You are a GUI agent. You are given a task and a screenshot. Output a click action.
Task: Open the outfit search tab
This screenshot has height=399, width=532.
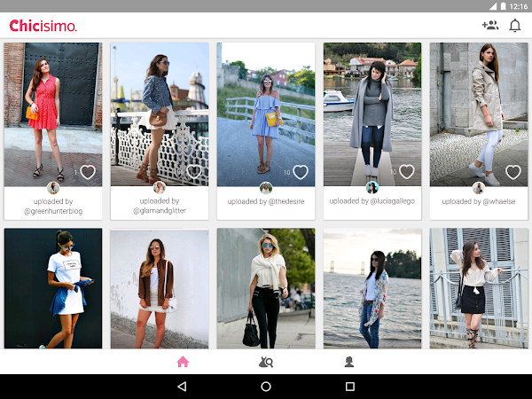266,362
